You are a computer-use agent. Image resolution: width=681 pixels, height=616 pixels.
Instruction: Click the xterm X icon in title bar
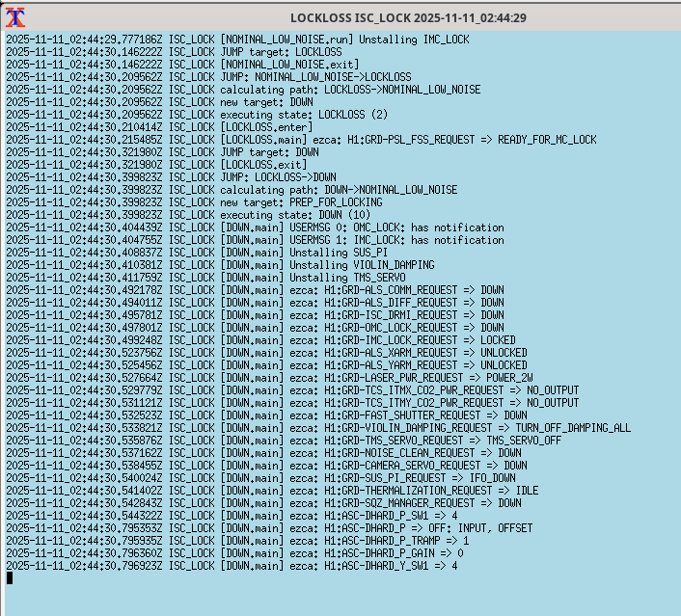click(15, 16)
